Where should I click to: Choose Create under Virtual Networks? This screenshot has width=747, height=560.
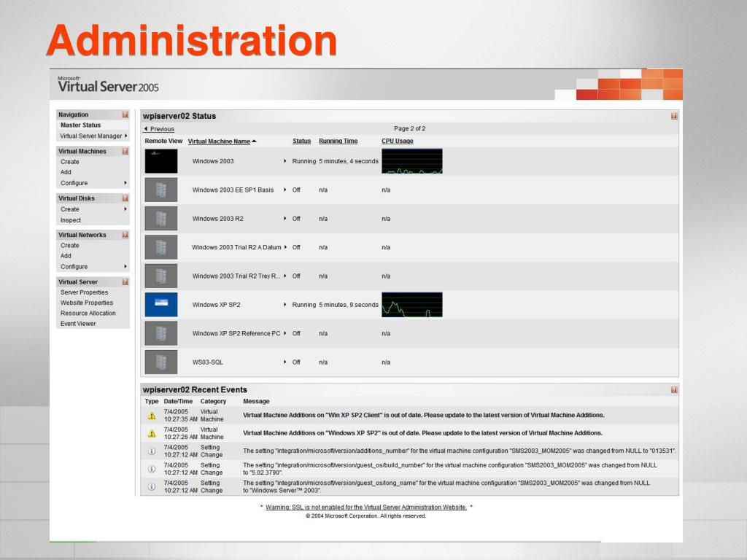click(69, 246)
